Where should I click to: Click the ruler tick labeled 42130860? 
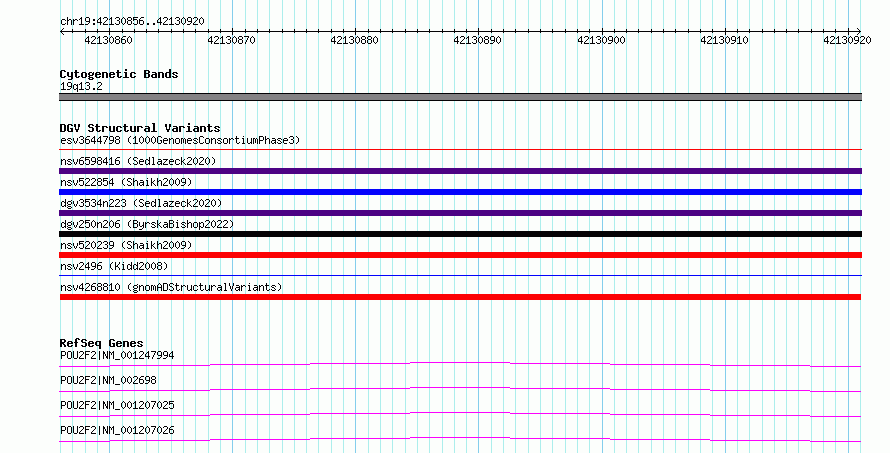coord(108,40)
